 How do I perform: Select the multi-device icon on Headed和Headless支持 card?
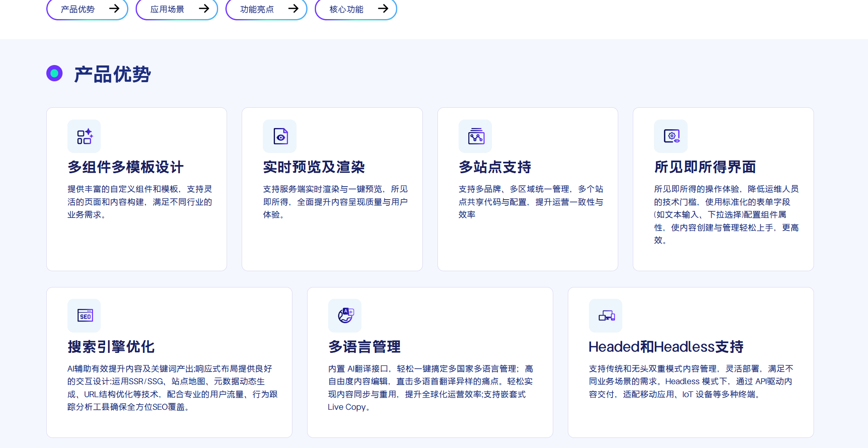tap(605, 315)
